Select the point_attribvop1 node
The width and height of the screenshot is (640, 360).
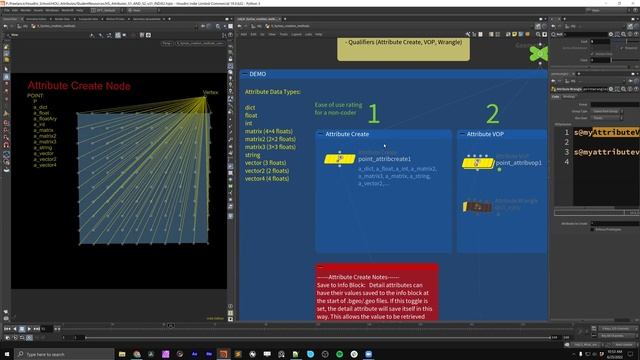coord(478,163)
